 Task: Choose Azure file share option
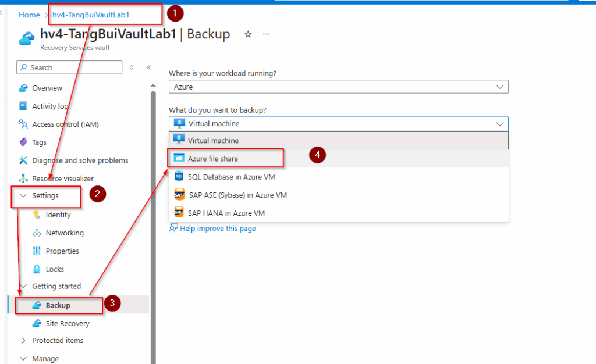coord(339,158)
